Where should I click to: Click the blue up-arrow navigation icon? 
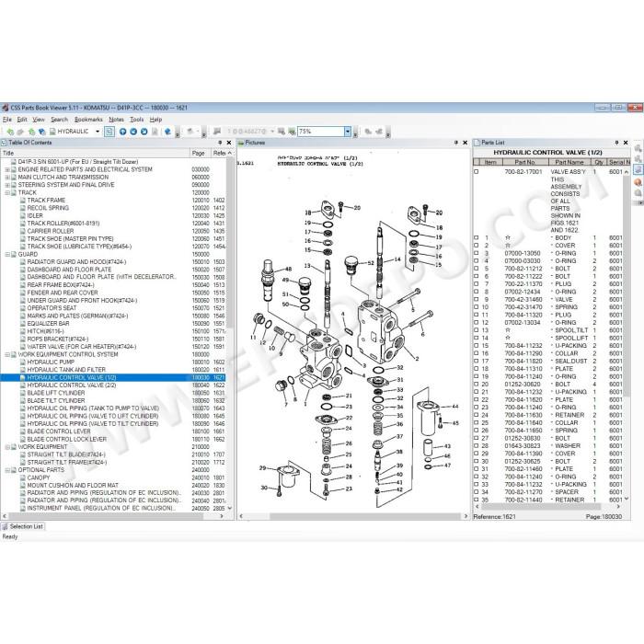click(x=122, y=132)
